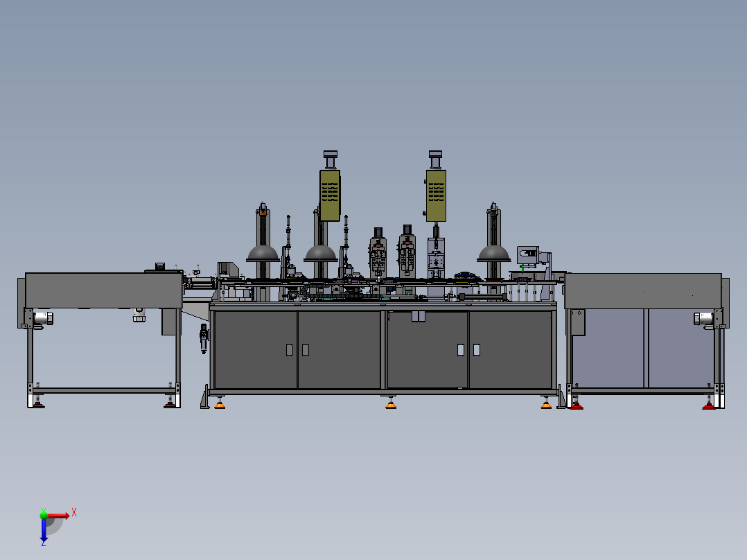
Task: Select the leftmost door of central cabinet
Action: (x=255, y=350)
